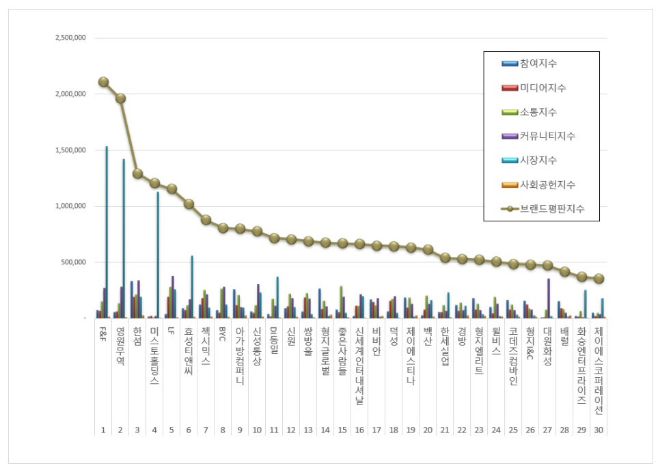
Task: Click the 효성티앤씨 category label
Action: 187,350
